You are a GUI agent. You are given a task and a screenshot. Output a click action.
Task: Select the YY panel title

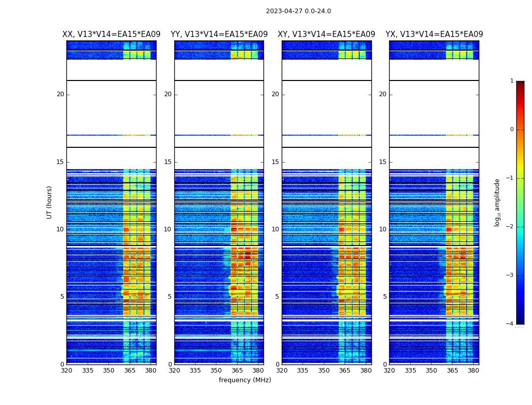tap(219, 34)
